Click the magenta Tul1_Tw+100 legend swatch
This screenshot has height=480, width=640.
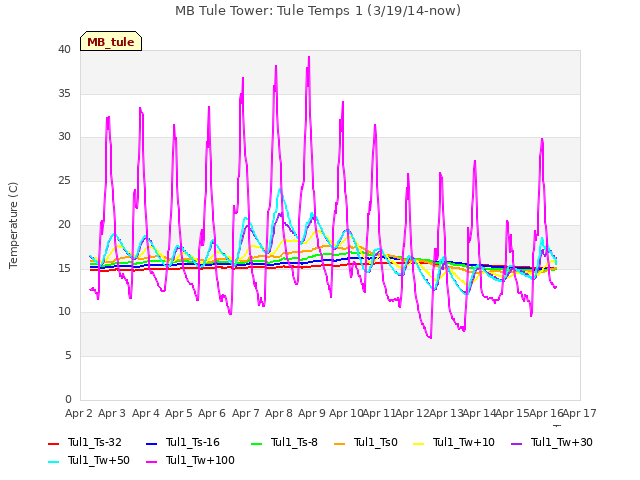151,462
